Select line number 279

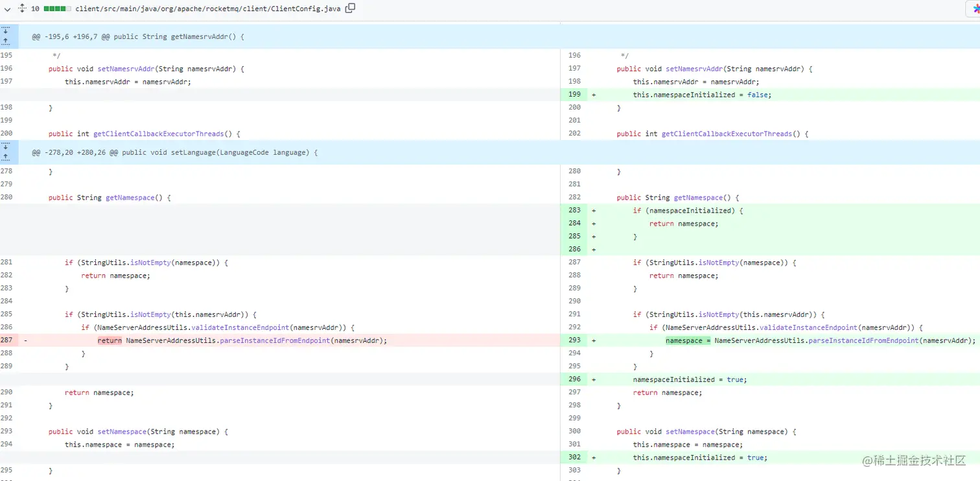(6, 184)
